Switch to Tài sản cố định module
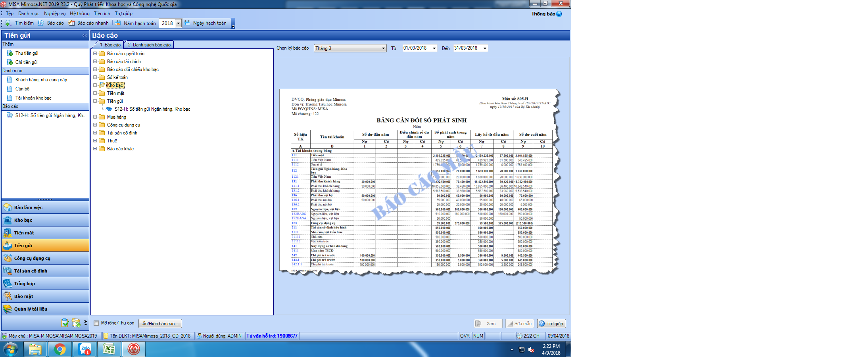Viewport: 868px width, 357px height. click(45, 271)
